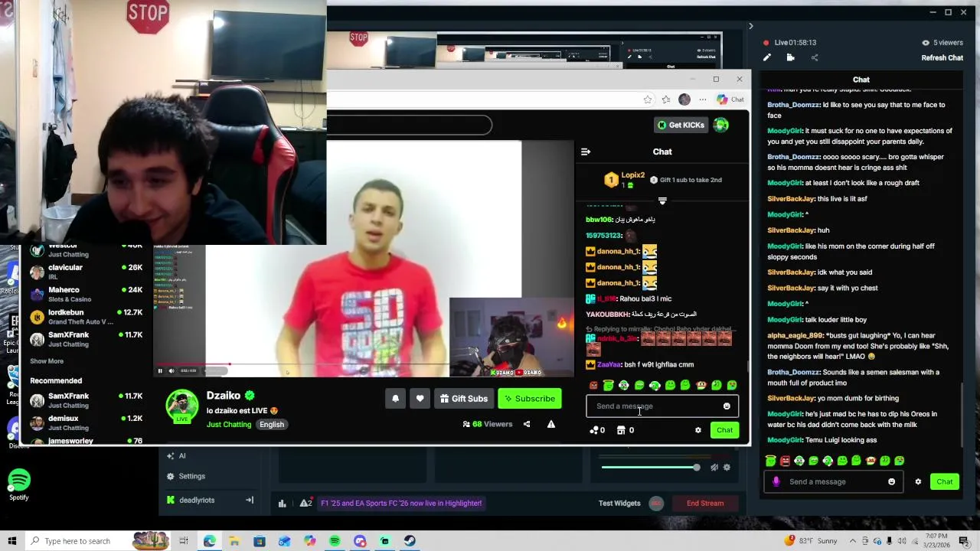Viewport: 980px width, 551px height.
Task: Toggle the REC recording button
Action: point(656,504)
